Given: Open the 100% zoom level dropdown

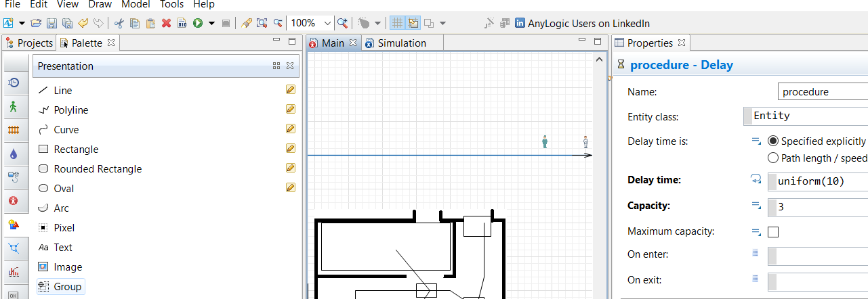Looking at the screenshot, I should coord(327,23).
